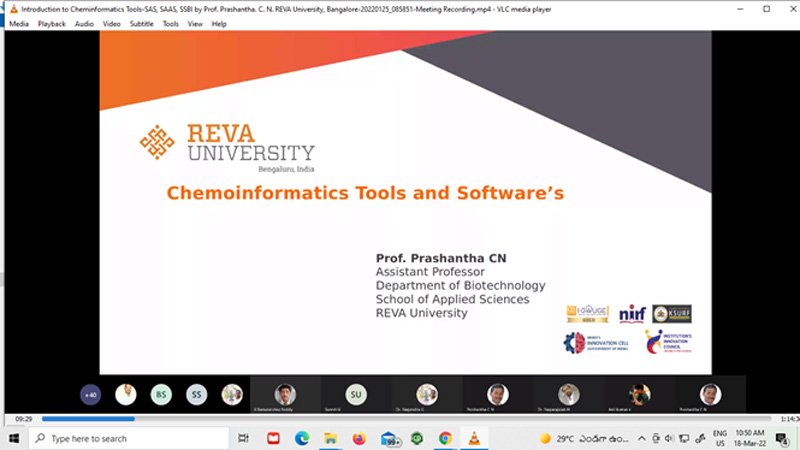Click the total duration time label
The width and height of the screenshot is (800, 450).
coord(790,419)
